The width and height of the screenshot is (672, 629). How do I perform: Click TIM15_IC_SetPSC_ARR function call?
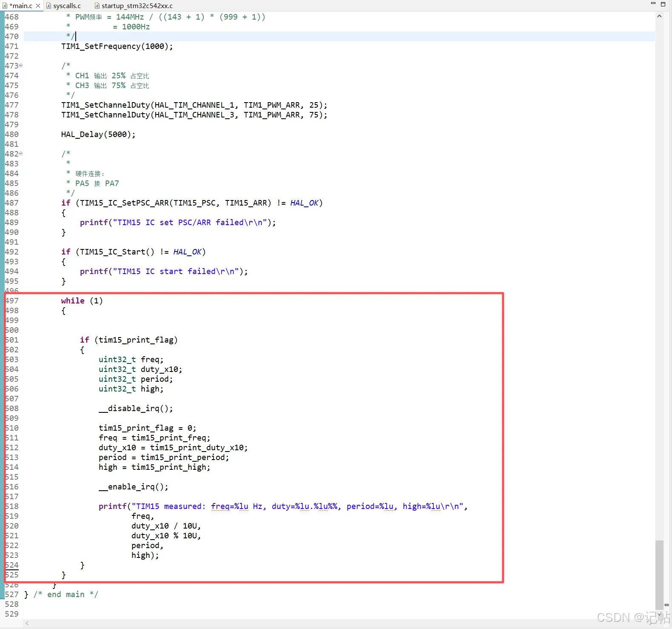coord(175,203)
